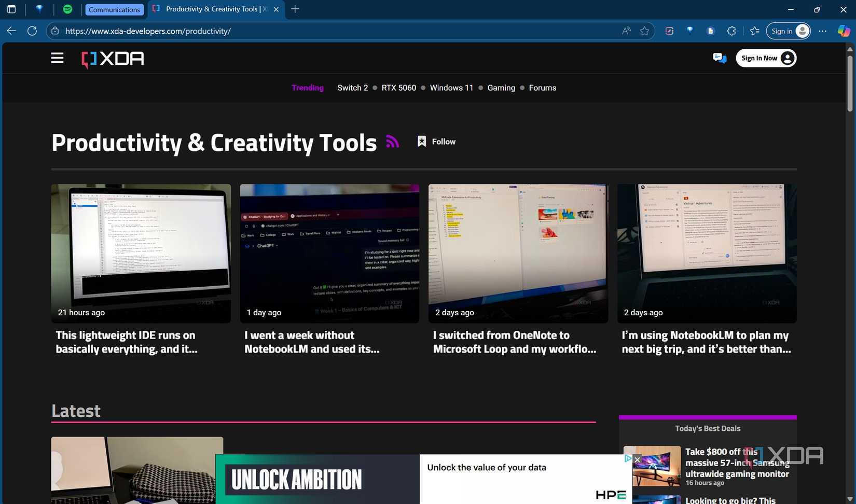The width and height of the screenshot is (856, 504).
Task: Click the browser refresh icon
Action: (x=32, y=31)
